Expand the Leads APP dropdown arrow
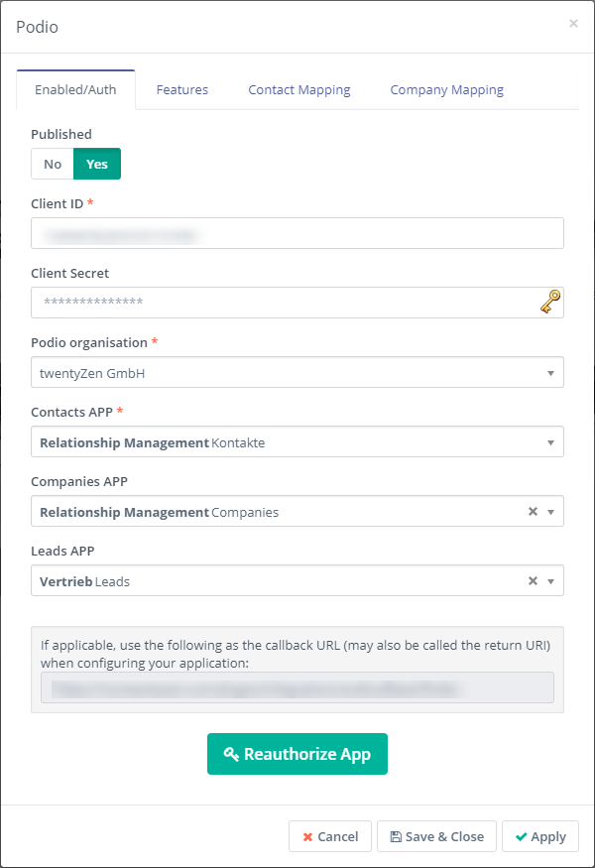 551,581
